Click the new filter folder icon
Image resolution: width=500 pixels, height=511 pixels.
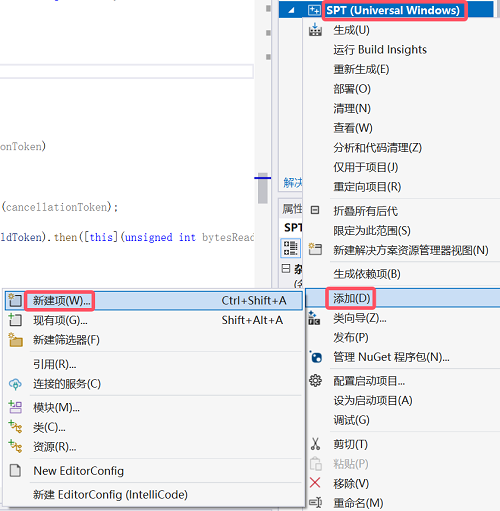pos(15,340)
